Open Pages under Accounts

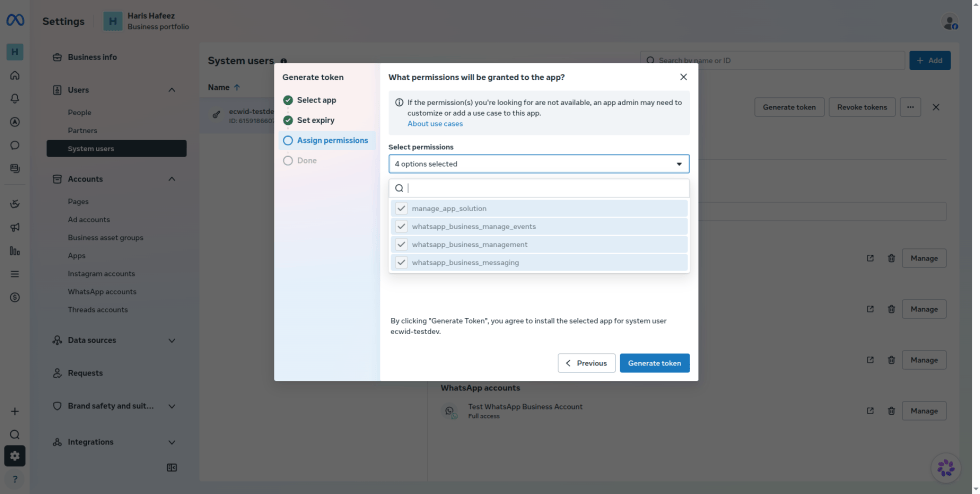point(78,201)
